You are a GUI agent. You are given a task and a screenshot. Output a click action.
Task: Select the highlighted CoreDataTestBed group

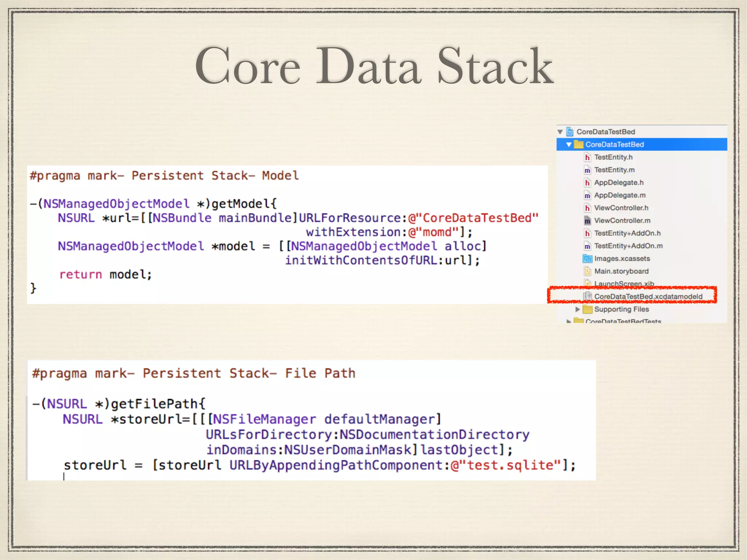point(642,144)
